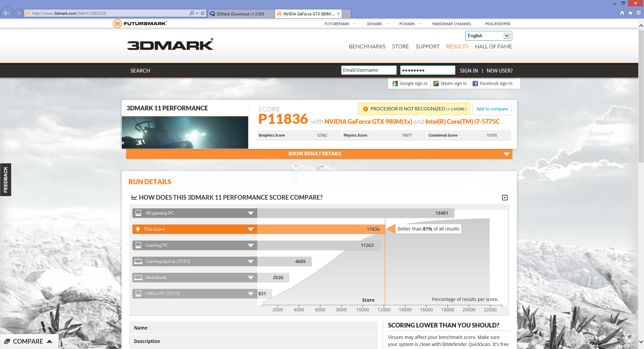Switch to 3DMark Download v1.5.893 tab
Image resolution: width=644 pixels, height=349 pixels.
(x=241, y=14)
